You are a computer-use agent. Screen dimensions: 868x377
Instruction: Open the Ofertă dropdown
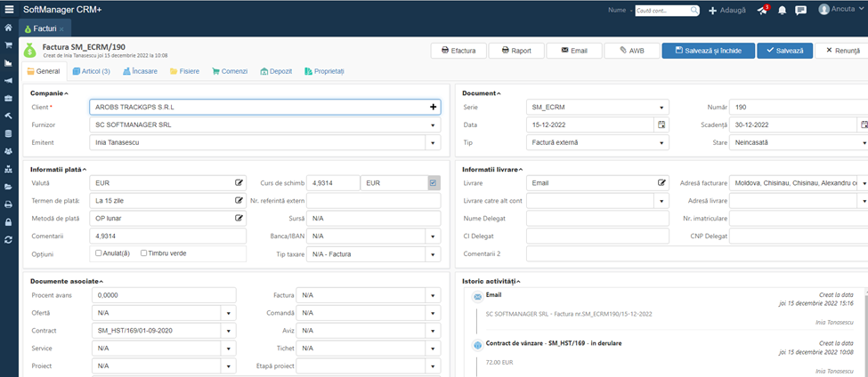[x=229, y=313]
